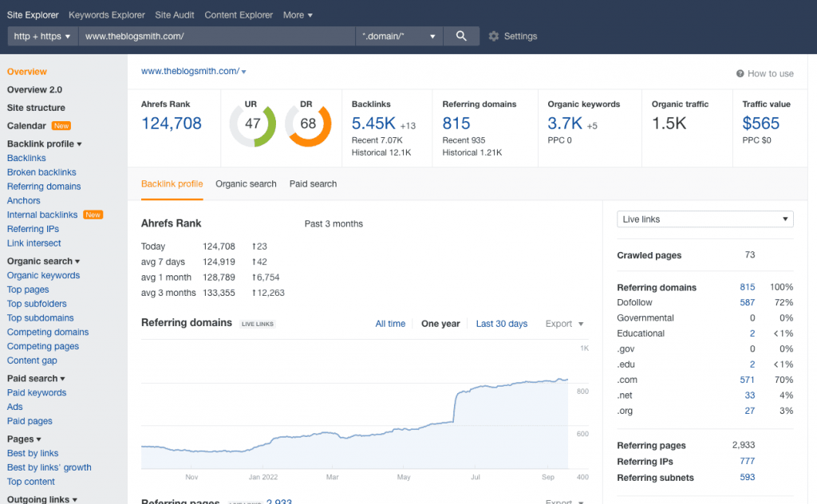Screen dimensions: 817x504
Task: Open Backlinks sidebar link
Action: (26, 158)
